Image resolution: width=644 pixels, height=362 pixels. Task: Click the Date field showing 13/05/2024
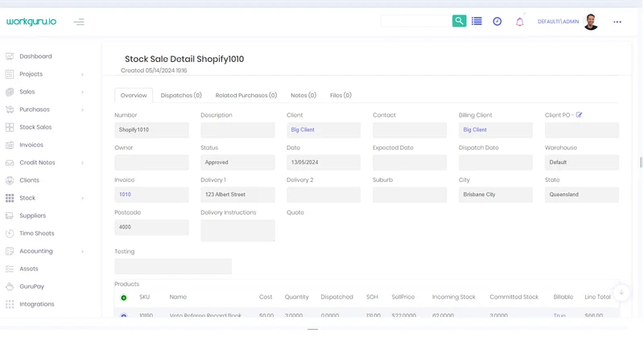tap(324, 162)
